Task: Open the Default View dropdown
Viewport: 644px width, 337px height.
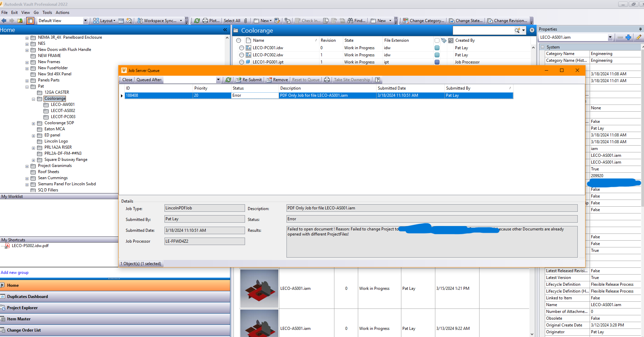Action: (x=85, y=20)
